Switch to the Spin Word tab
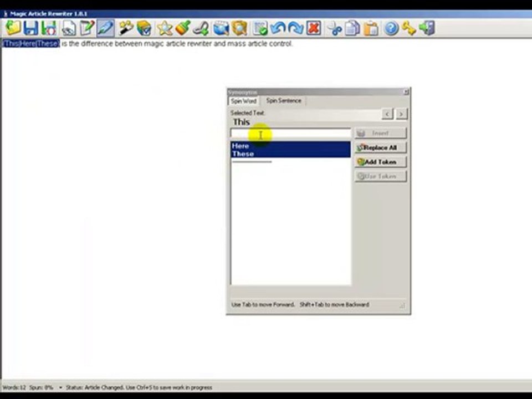 click(244, 101)
